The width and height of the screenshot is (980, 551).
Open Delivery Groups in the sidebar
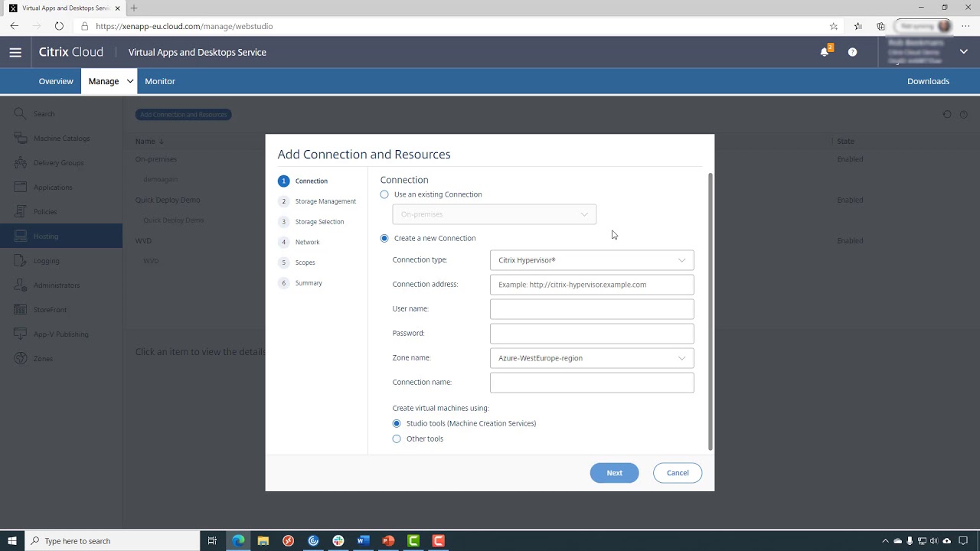click(61, 163)
